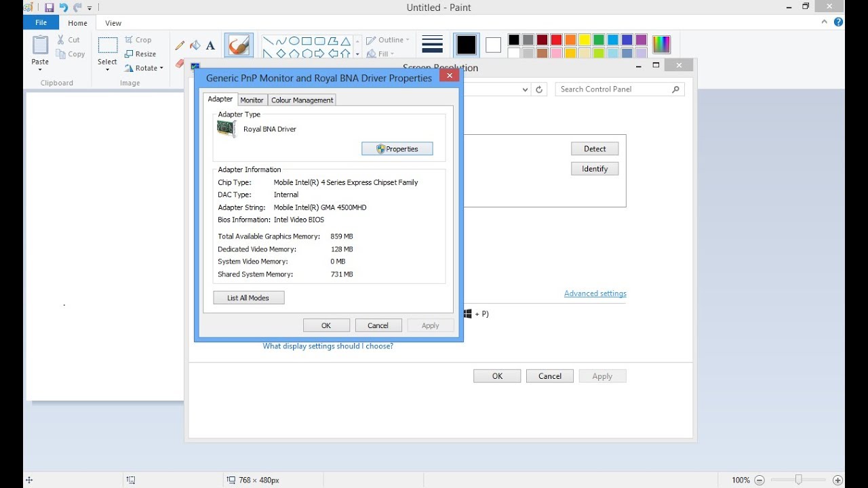Click the Brushes tool button
The image size is (868, 488).
coord(239,45)
